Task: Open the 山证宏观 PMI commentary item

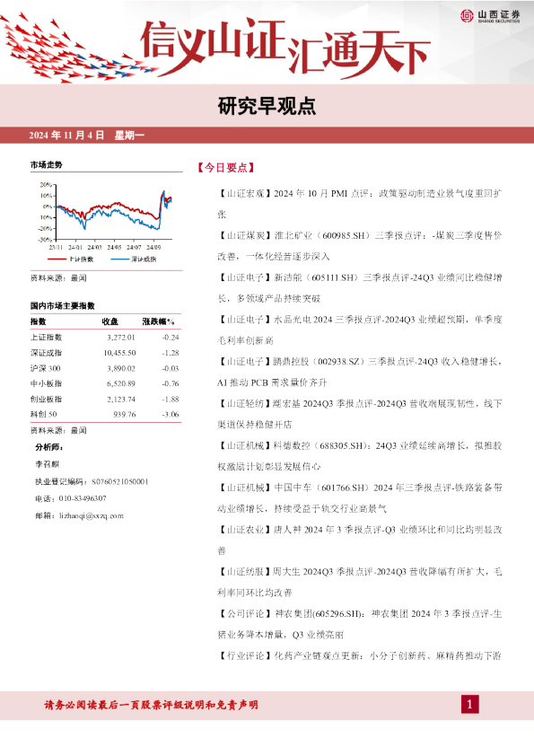Action: click(360, 204)
